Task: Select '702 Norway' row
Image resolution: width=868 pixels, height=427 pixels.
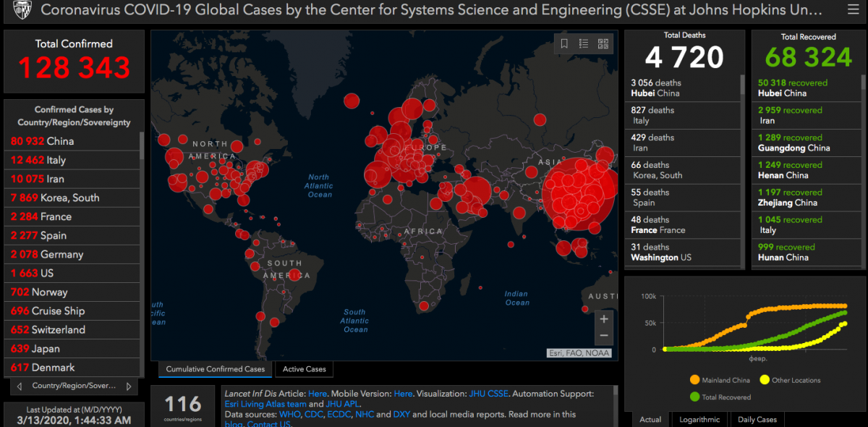Action: [x=72, y=292]
